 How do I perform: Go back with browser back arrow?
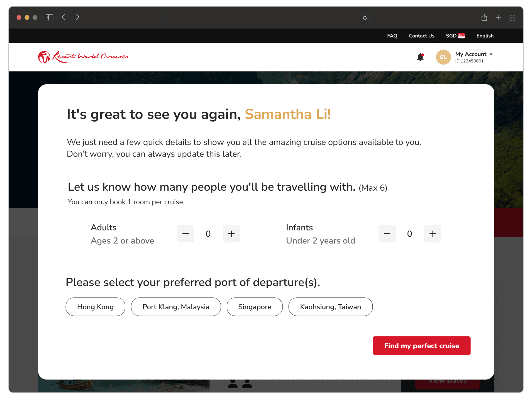[x=63, y=17]
